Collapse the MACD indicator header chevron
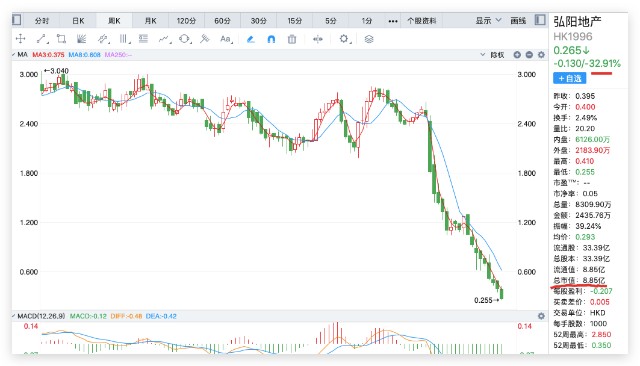The height and width of the screenshot is (366, 640). [x=14, y=316]
